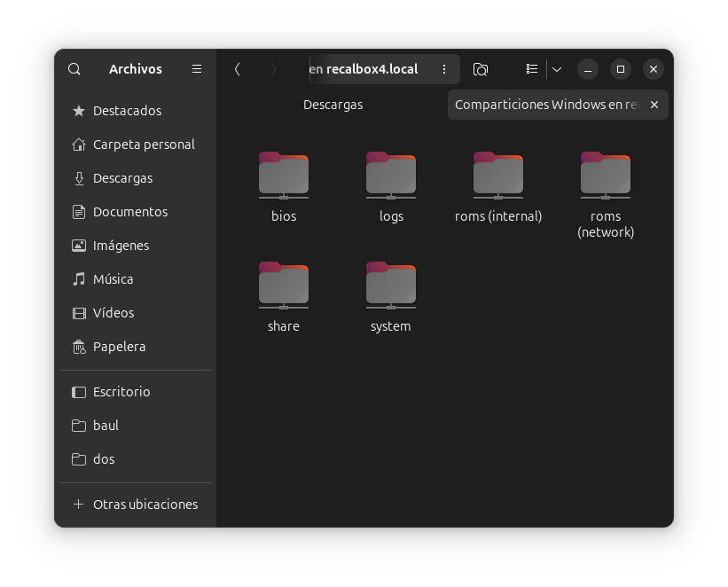
Task: Open the Archivos hamburger menu
Action: [197, 69]
